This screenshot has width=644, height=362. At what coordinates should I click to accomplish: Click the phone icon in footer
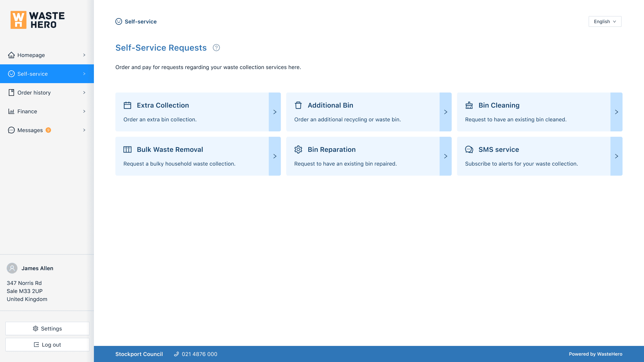tap(176, 354)
